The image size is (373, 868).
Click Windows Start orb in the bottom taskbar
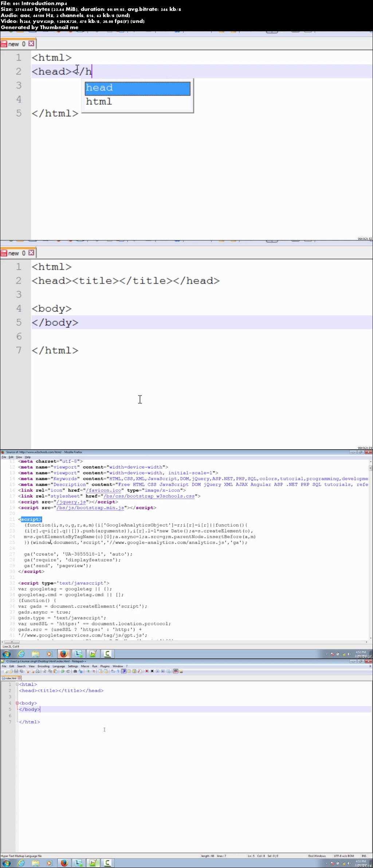pos(7,863)
